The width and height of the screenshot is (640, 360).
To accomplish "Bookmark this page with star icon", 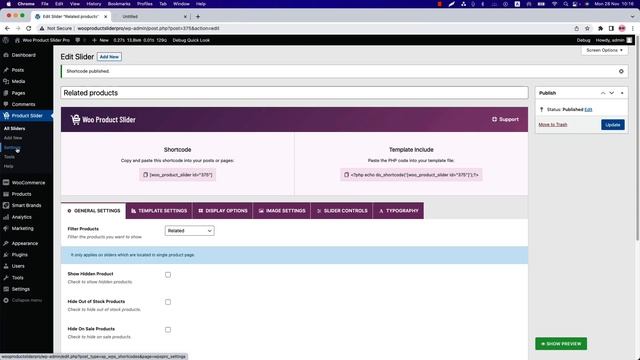I will click(587, 28).
